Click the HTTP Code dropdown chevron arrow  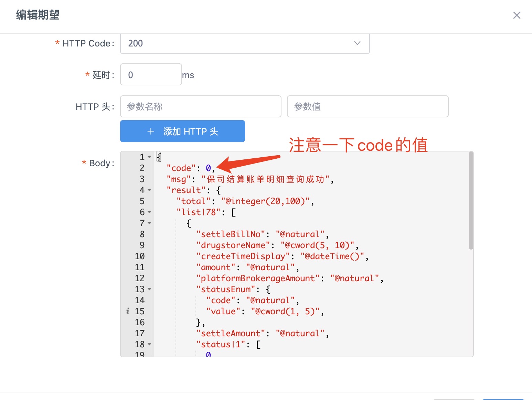point(357,43)
